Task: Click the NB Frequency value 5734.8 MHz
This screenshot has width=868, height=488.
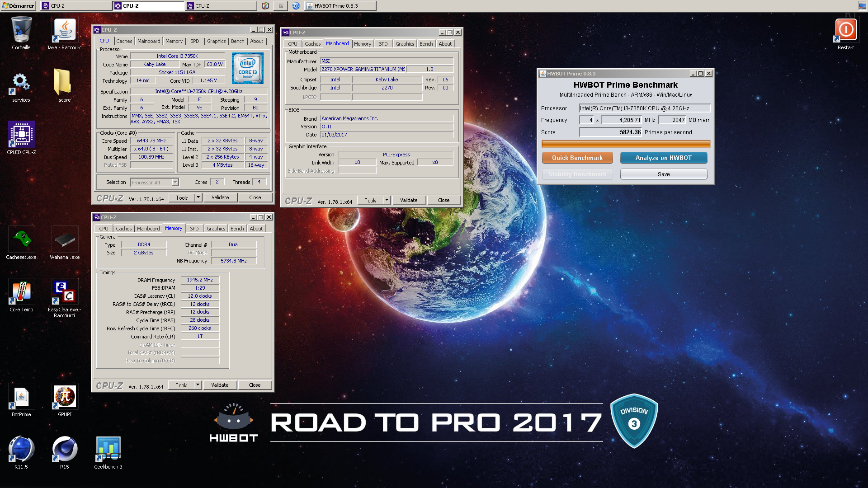Action: coord(234,261)
